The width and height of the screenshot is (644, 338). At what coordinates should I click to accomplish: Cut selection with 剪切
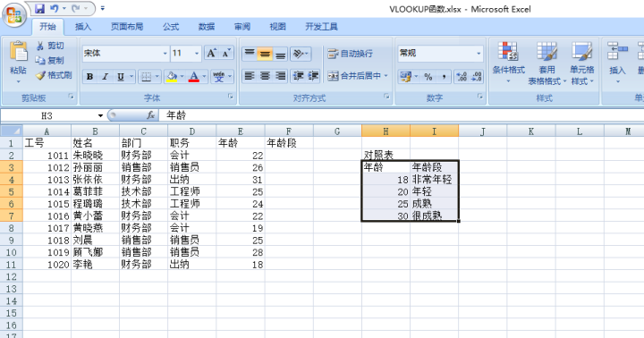tap(50, 46)
